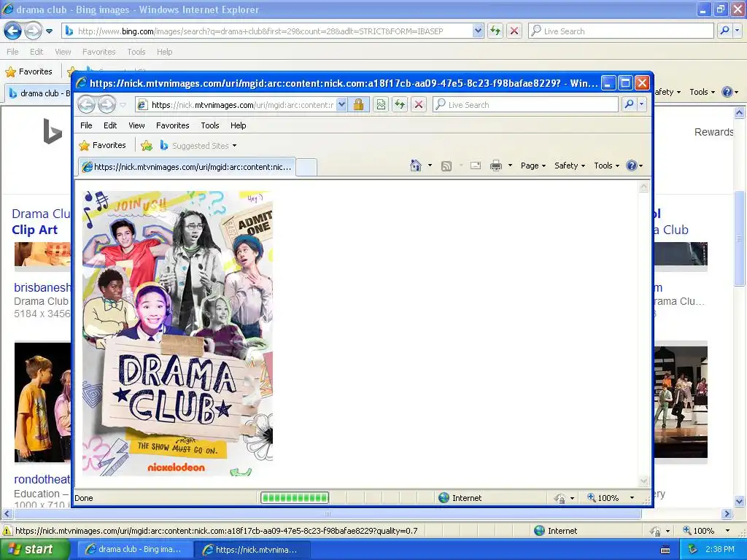Image resolution: width=747 pixels, height=560 pixels.
Task: Refresh the page in the front window
Action: tap(400, 104)
